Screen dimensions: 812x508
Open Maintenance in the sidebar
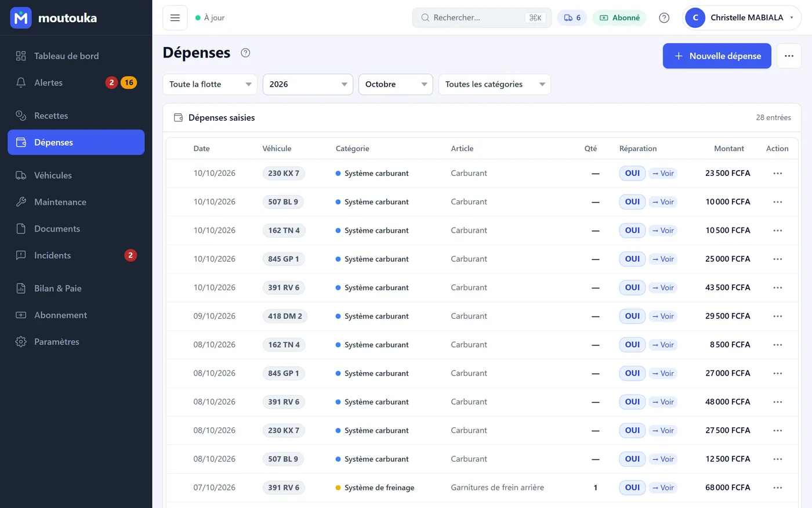point(76,202)
